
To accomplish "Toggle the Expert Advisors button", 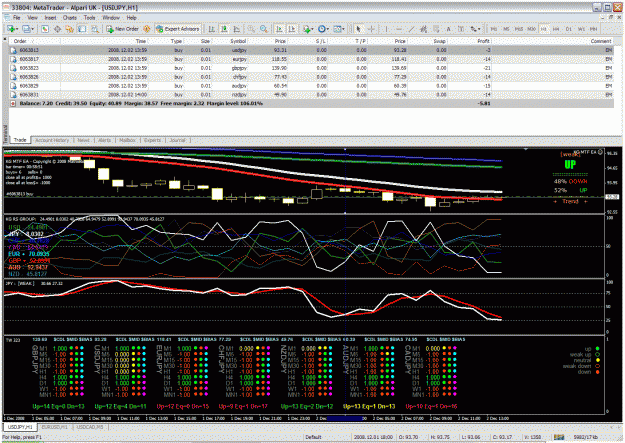I will tap(177, 29).
